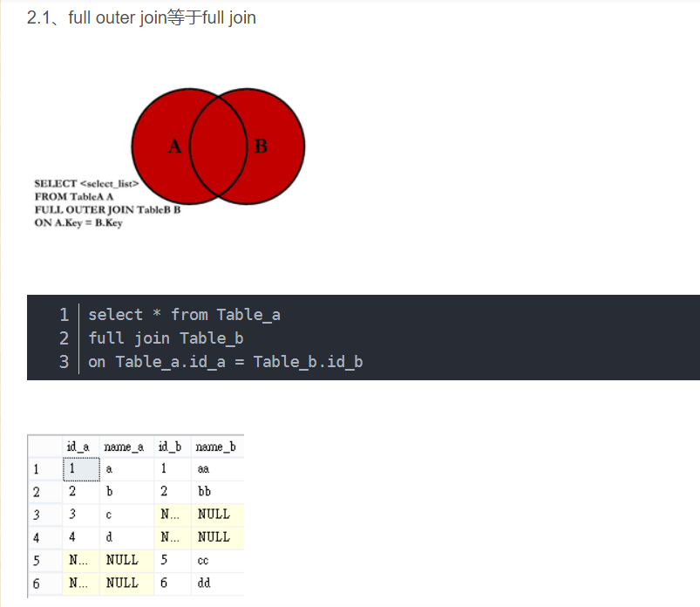Click the NULL name_b cell in row 4
The width and height of the screenshot is (700, 607).
(x=218, y=537)
